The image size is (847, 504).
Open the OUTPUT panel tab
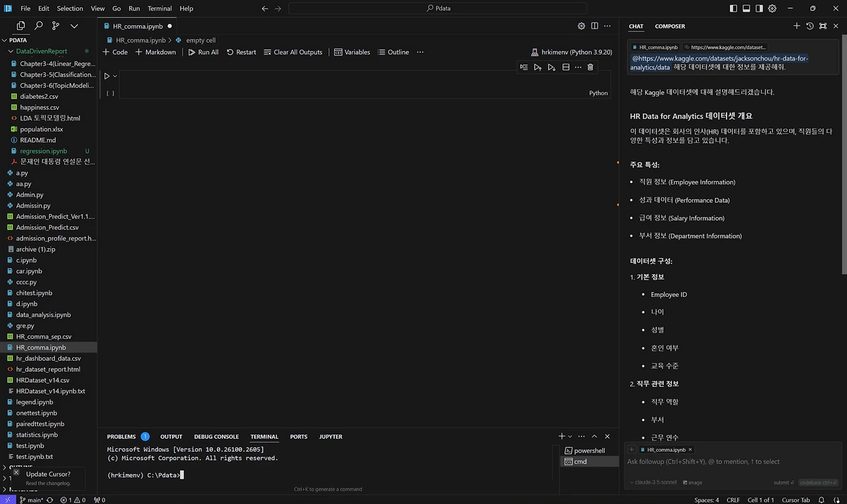171,437
